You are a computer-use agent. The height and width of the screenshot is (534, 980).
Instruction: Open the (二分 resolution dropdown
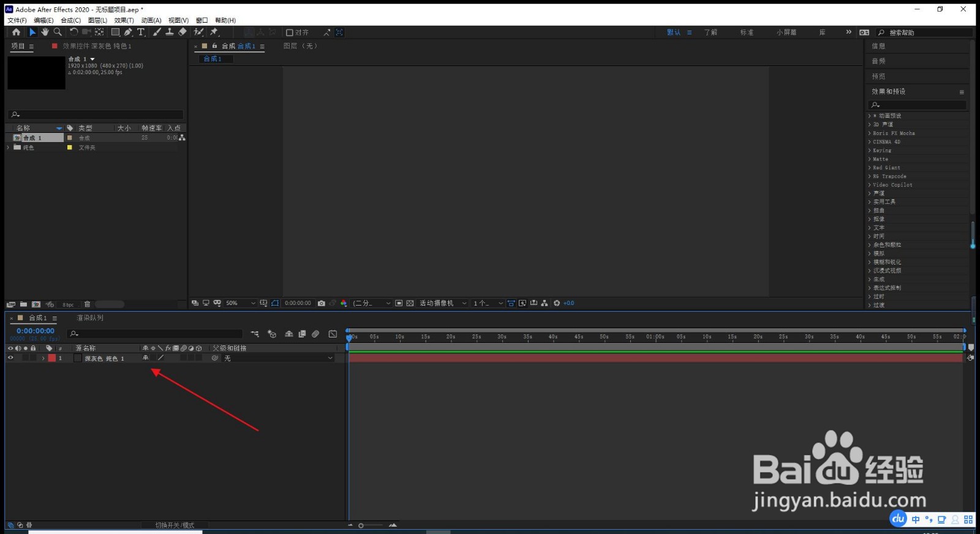coord(372,303)
